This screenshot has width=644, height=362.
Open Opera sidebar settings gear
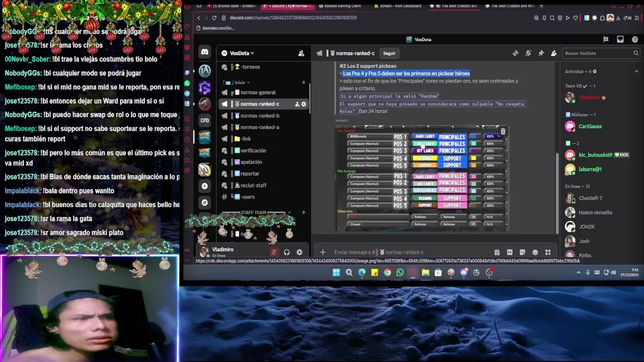point(188,170)
